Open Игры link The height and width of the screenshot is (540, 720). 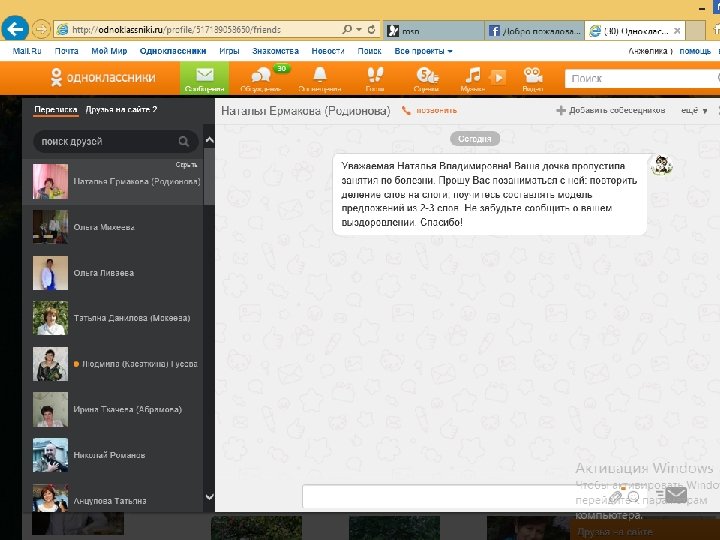(x=229, y=51)
